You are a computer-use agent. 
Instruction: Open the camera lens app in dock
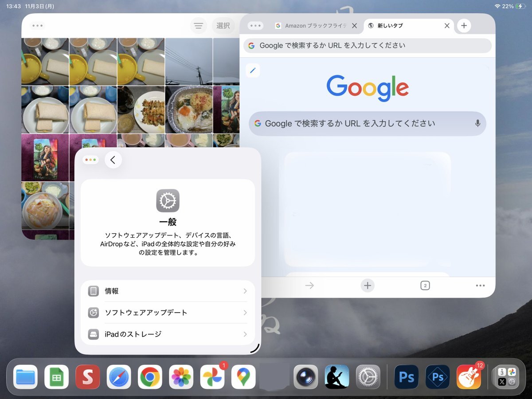[x=306, y=377]
